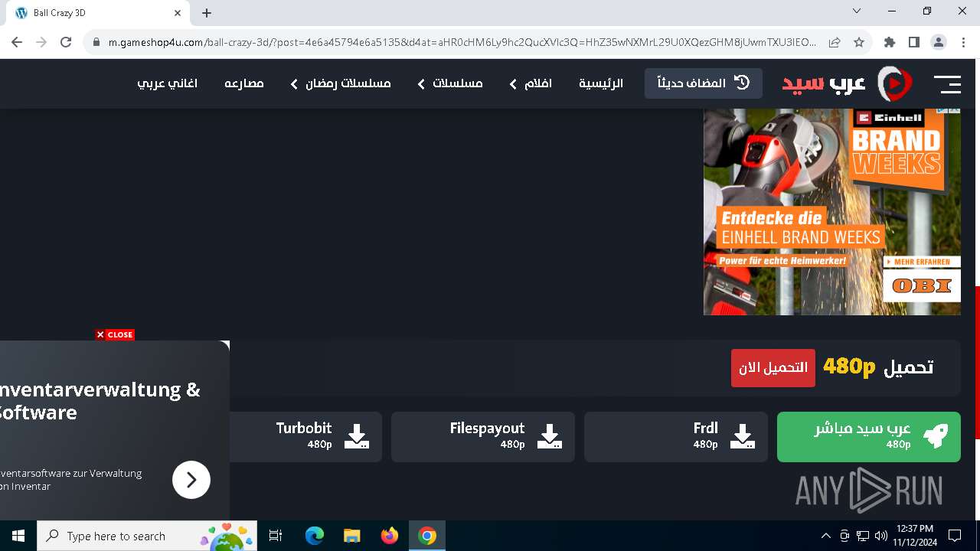Go to الرئيسية home page

(x=601, y=83)
